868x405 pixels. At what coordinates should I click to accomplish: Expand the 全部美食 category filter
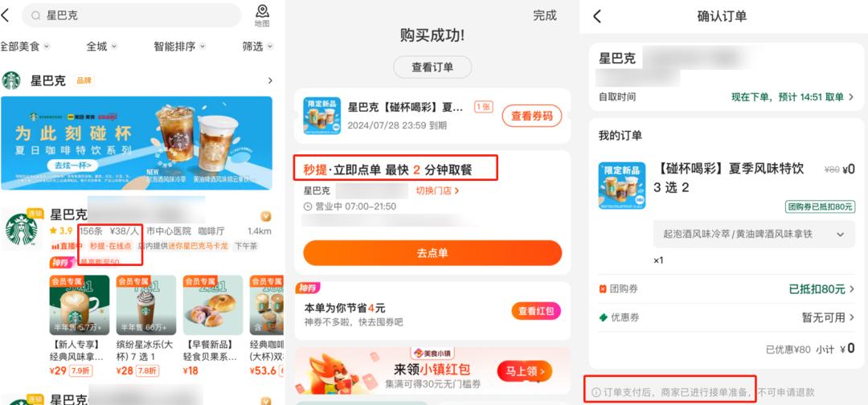pos(25,47)
